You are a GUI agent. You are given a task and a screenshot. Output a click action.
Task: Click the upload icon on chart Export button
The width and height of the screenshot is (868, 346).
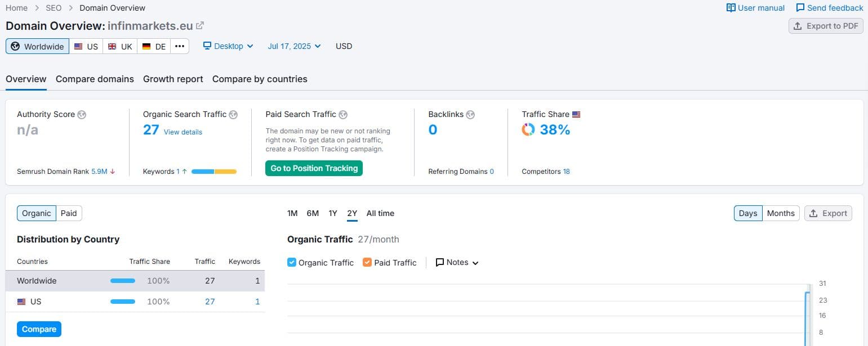(813, 213)
